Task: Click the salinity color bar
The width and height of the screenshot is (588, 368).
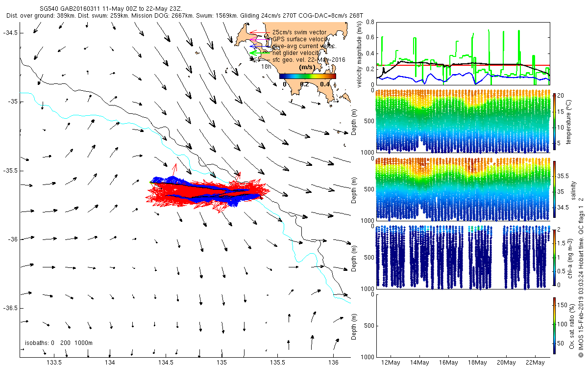Action: tap(554, 189)
